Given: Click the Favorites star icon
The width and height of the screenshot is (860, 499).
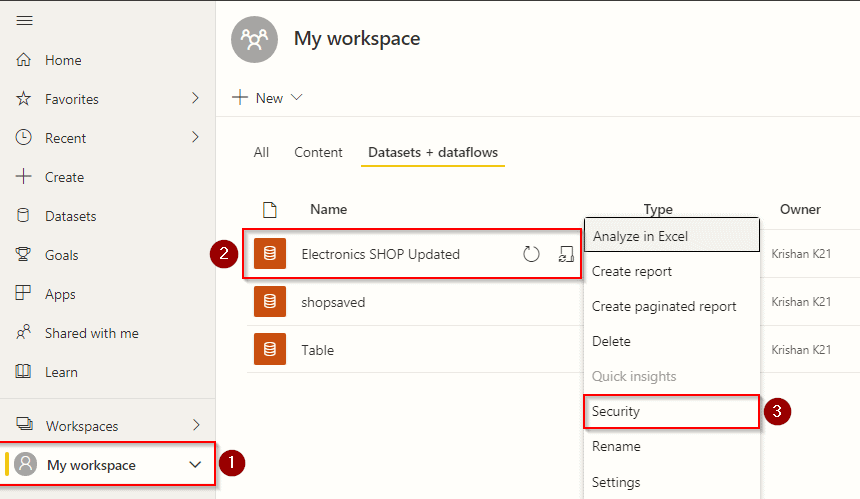Looking at the screenshot, I should click(24, 99).
